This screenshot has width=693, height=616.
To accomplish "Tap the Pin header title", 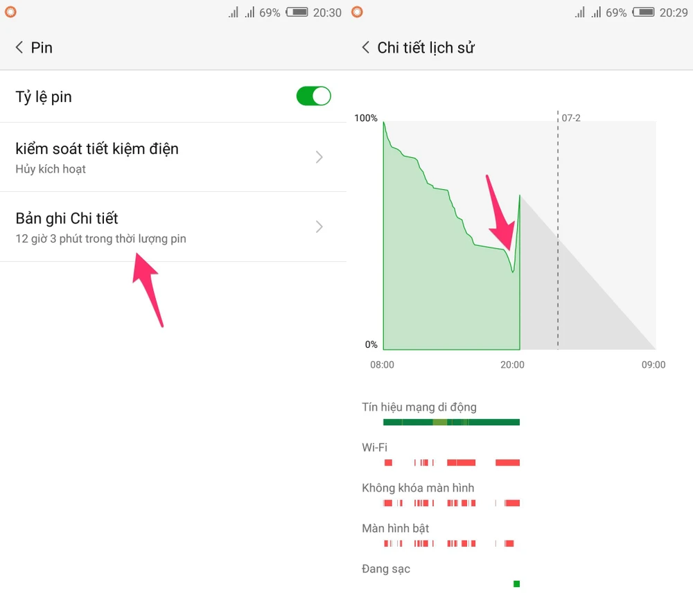I will point(42,48).
